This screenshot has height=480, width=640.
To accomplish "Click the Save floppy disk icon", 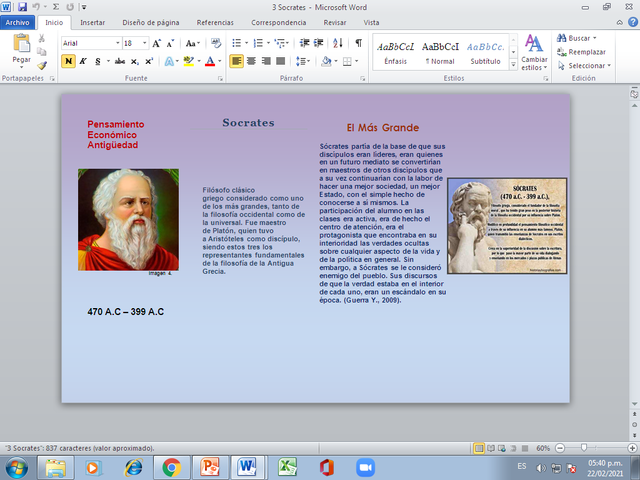I will pyautogui.click(x=22, y=7).
